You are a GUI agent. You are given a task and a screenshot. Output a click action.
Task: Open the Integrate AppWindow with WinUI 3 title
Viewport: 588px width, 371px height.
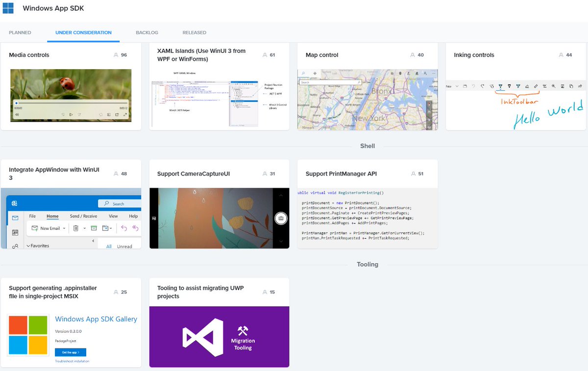tap(54, 173)
